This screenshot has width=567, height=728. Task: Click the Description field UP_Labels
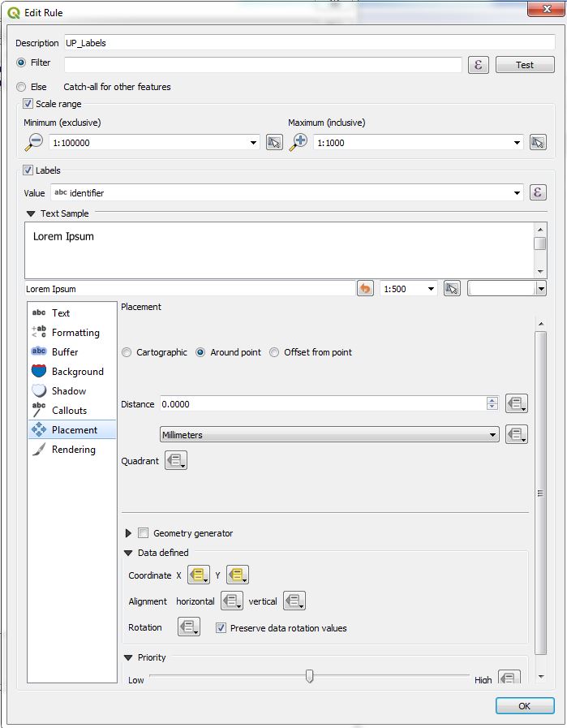pyautogui.click(x=310, y=43)
